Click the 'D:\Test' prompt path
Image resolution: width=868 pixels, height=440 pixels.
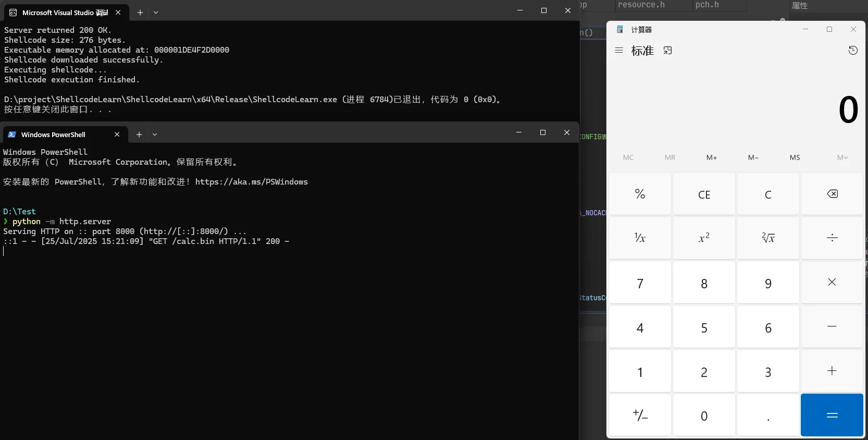tap(19, 212)
